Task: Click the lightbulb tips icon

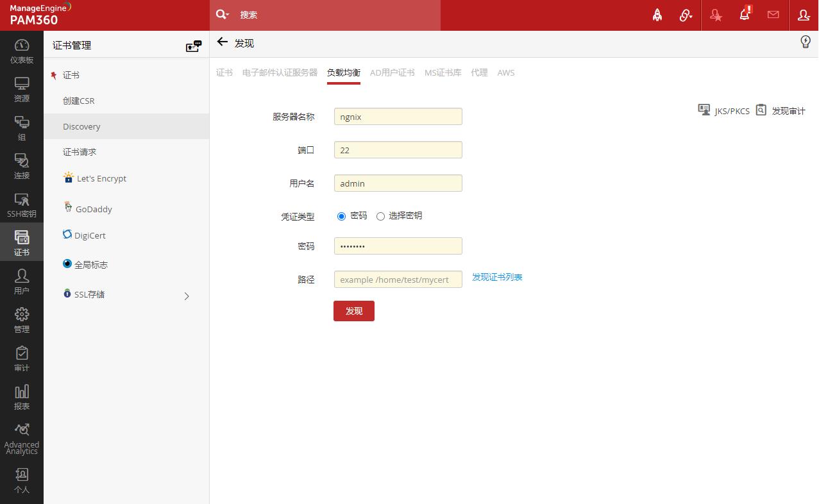Action: tap(806, 42)
